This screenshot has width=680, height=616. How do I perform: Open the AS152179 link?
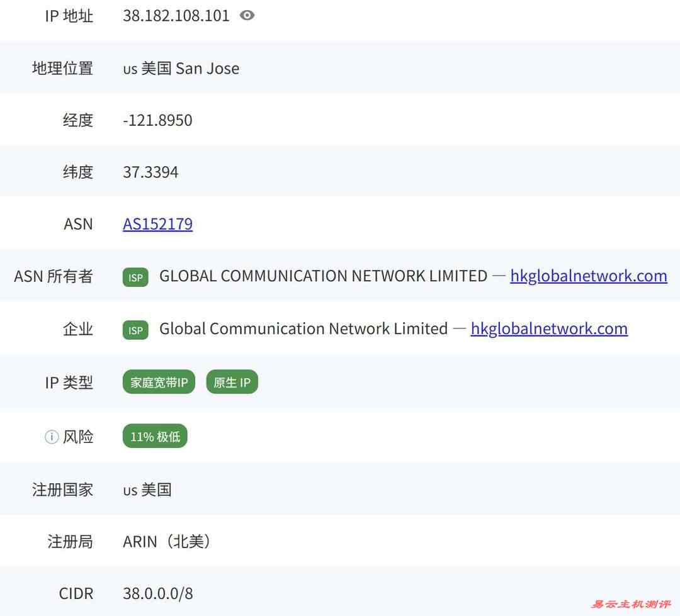(157, 224)
